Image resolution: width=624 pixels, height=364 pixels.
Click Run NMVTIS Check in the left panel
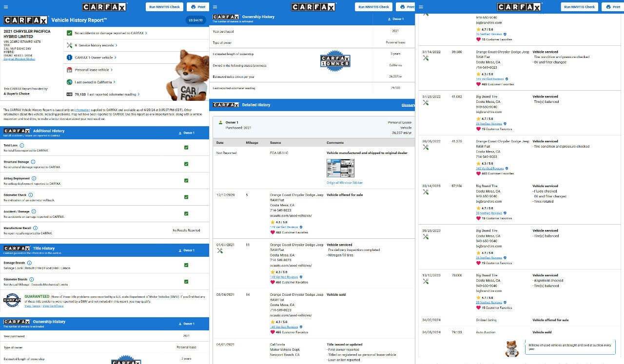[x=165, y=7]
